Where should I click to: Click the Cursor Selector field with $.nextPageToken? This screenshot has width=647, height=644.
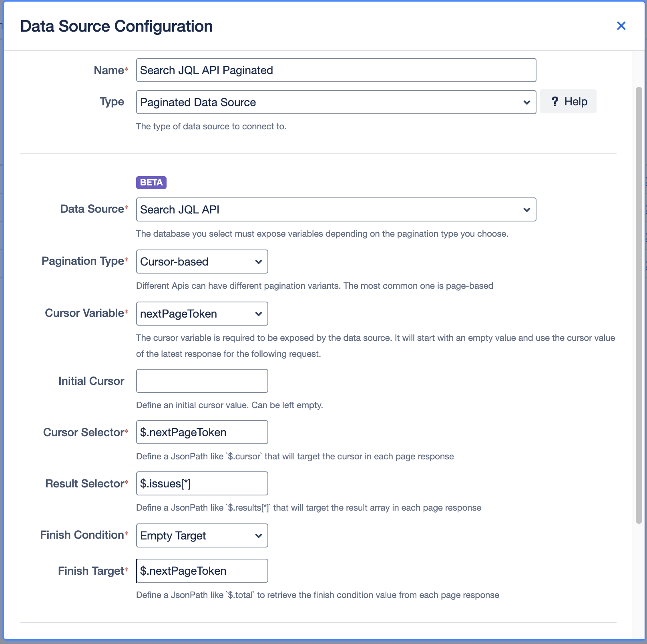pos(202,432)
